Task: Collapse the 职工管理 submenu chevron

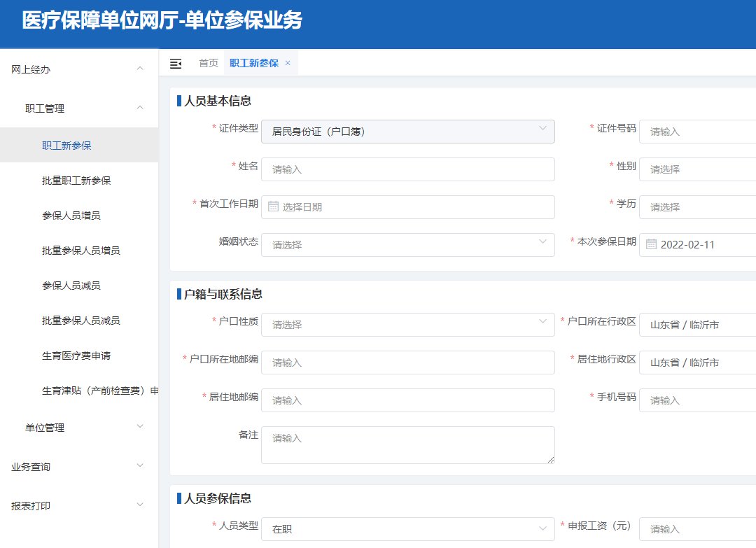Action: coord(140,108)
